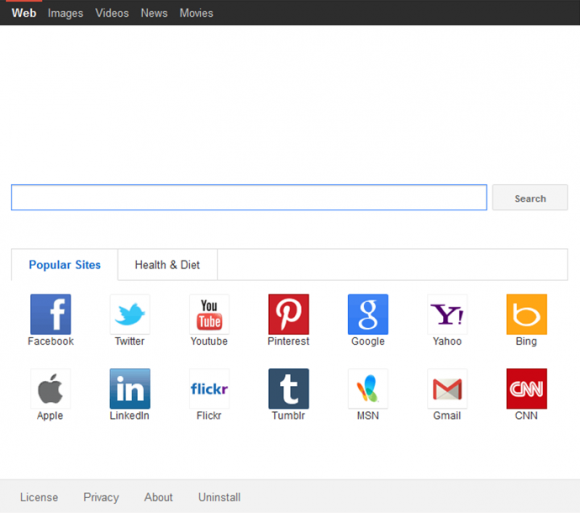Open the Yahoo icon
580x513 pixels.
point(447,314)
